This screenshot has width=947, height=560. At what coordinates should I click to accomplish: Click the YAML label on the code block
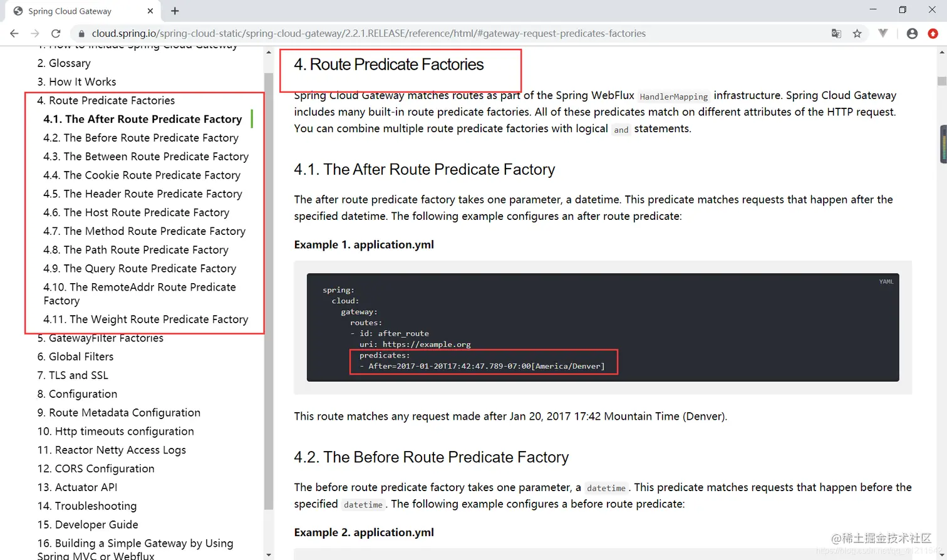coord(886,282)
